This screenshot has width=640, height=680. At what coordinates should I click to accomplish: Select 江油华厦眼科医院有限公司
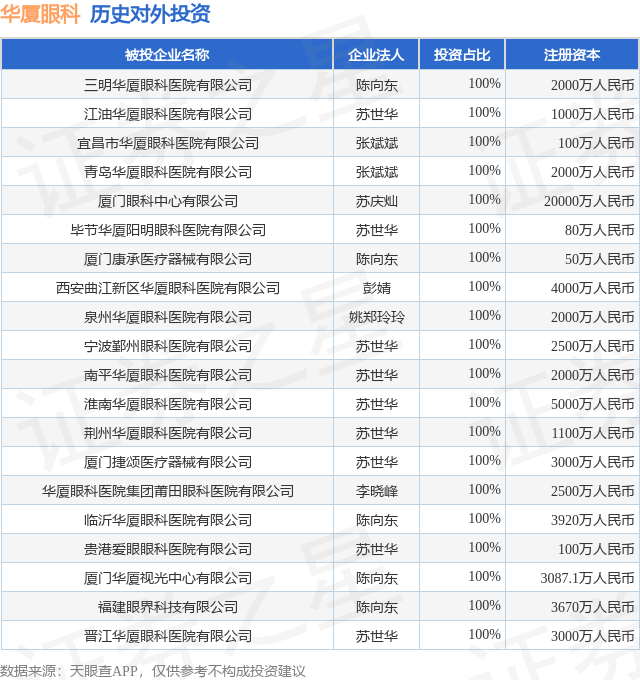[x=168, y=114]
